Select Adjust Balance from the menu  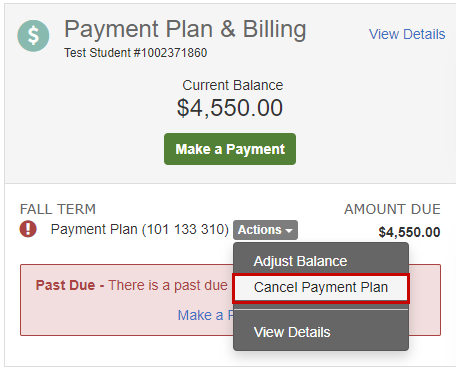[300, 261]
